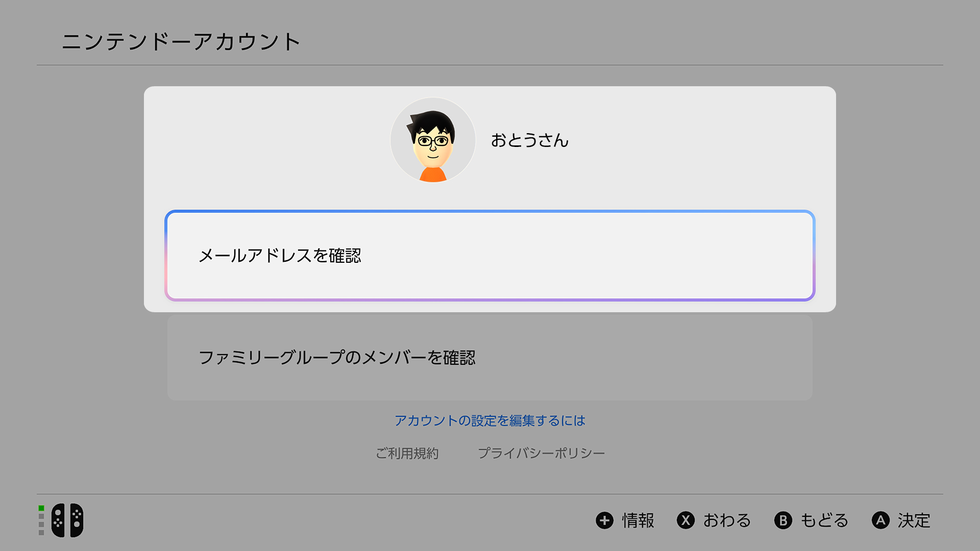Click the plus button icon for 情報
Image resolution: width=980 pixels, height=551 pixels.
click(605, 520)
